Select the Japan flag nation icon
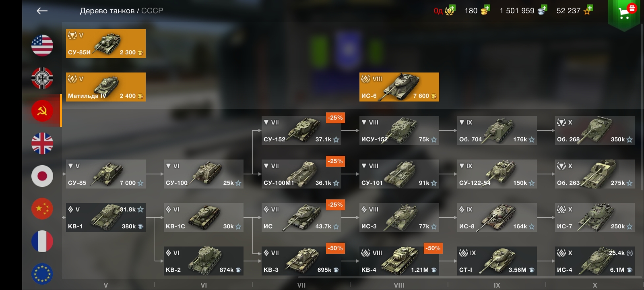 (42, 176)
